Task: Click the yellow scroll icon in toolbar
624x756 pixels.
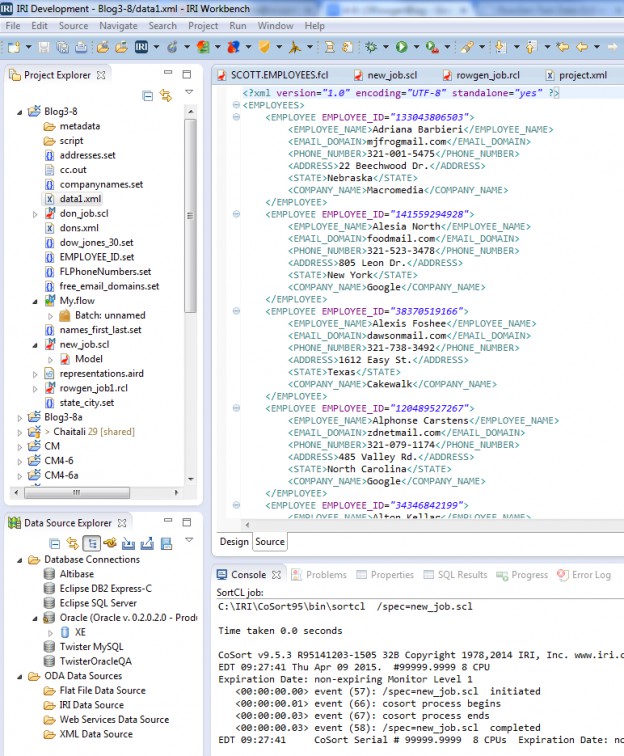Action: 330,47
